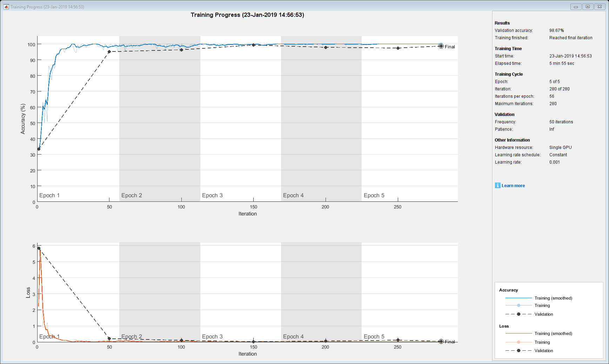The height and width of the screenshot is (364, 609).
Task: Click the validation frequency '50 iterations'
Action: click(561, 122)
